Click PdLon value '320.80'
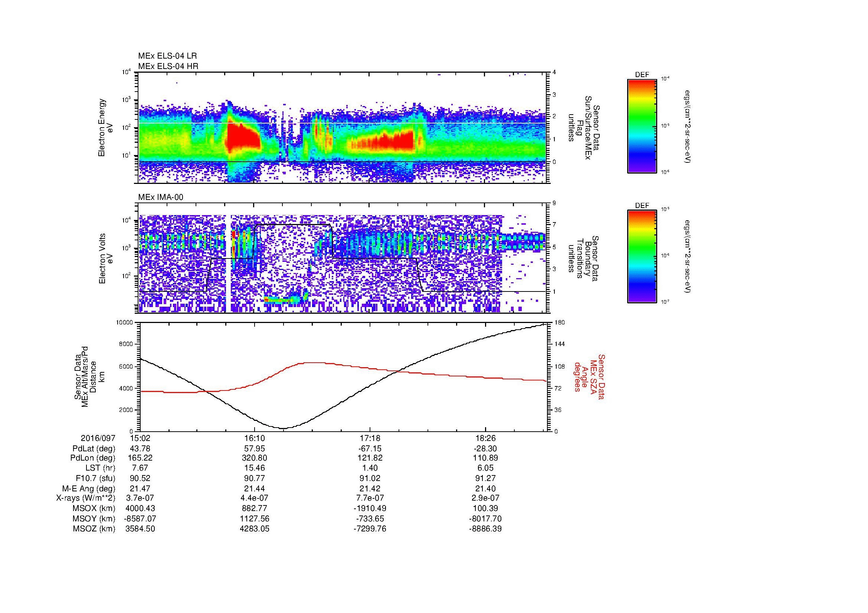 [255, 458]
